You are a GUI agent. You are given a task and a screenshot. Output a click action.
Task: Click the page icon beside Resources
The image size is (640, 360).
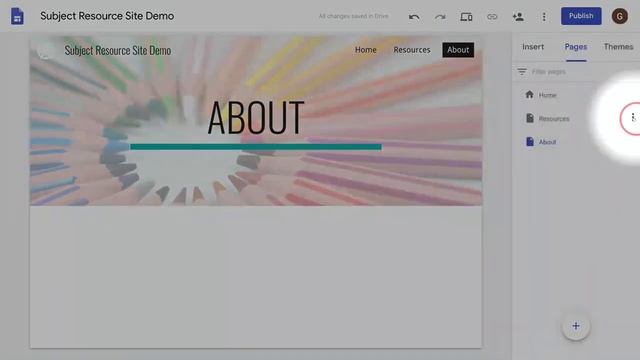point(530,118)
